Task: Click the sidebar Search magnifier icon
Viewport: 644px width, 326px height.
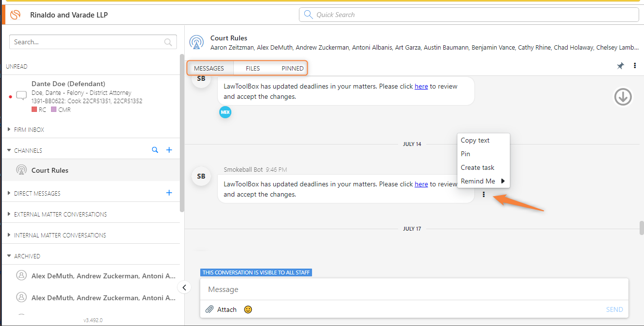Action: [x=168, y=42]
